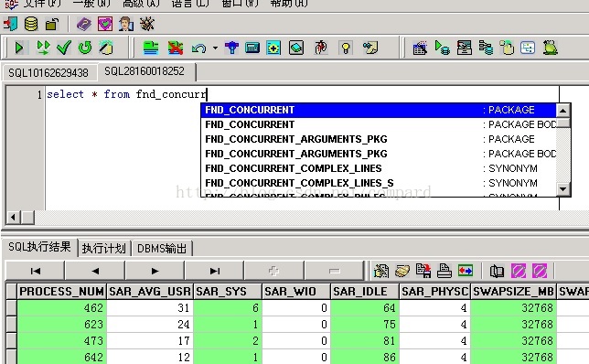Click autocomplete list scroll-up arrow

[x=563, y=111]
